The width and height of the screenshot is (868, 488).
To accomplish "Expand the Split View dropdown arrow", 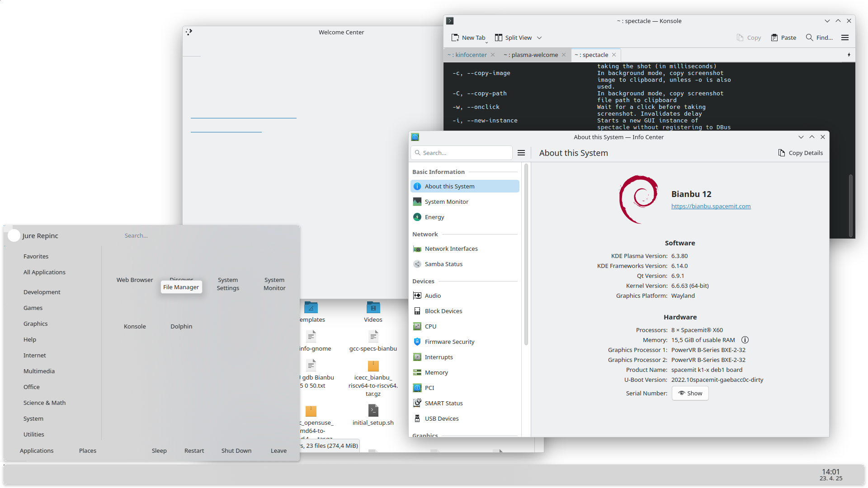I will 539,38.
